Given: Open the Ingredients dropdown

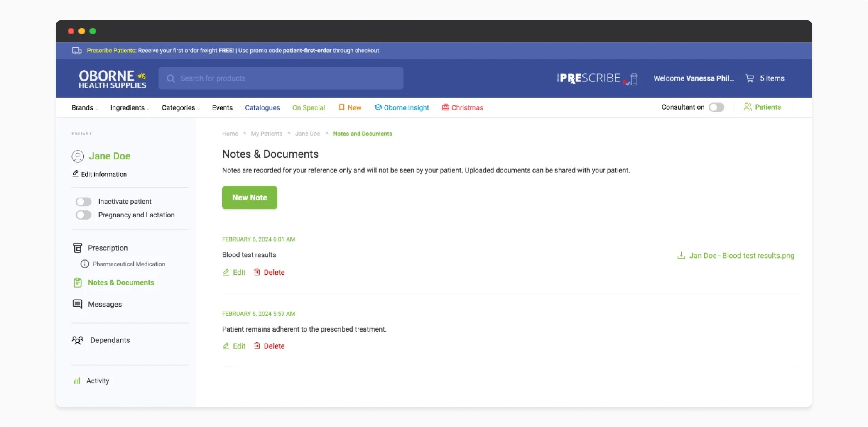Looking at the screenshot, I should (129, 107).
